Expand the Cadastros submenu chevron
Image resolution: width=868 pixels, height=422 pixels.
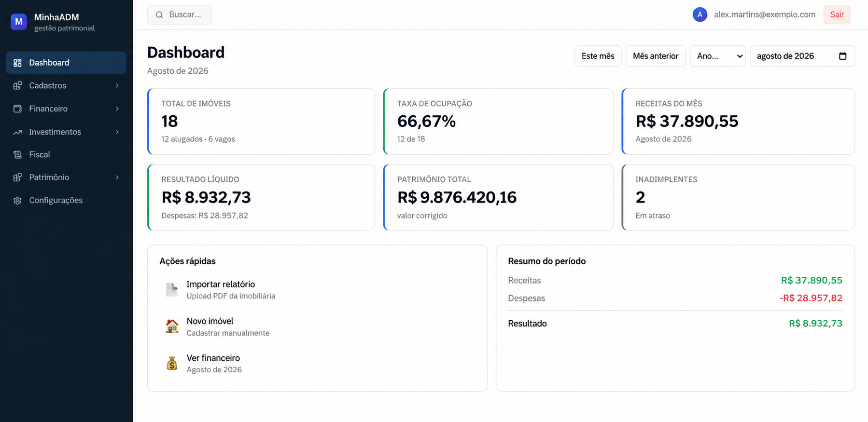tap(117, 85)
